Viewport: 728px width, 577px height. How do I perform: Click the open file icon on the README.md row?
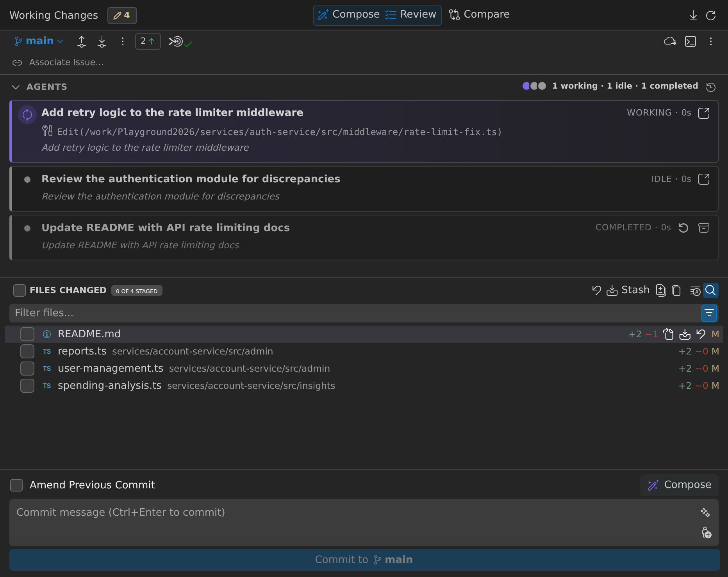[669, 334]
